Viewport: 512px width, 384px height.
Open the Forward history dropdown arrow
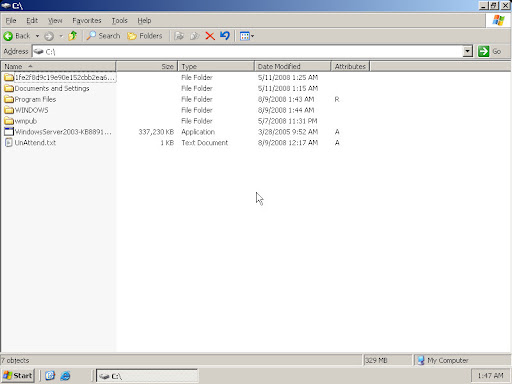click(x=61, y=36)
